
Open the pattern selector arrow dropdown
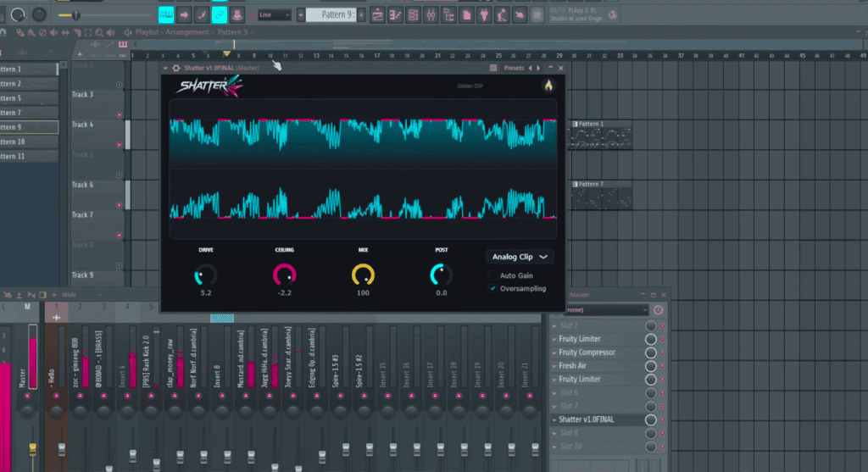coord(301,15)
